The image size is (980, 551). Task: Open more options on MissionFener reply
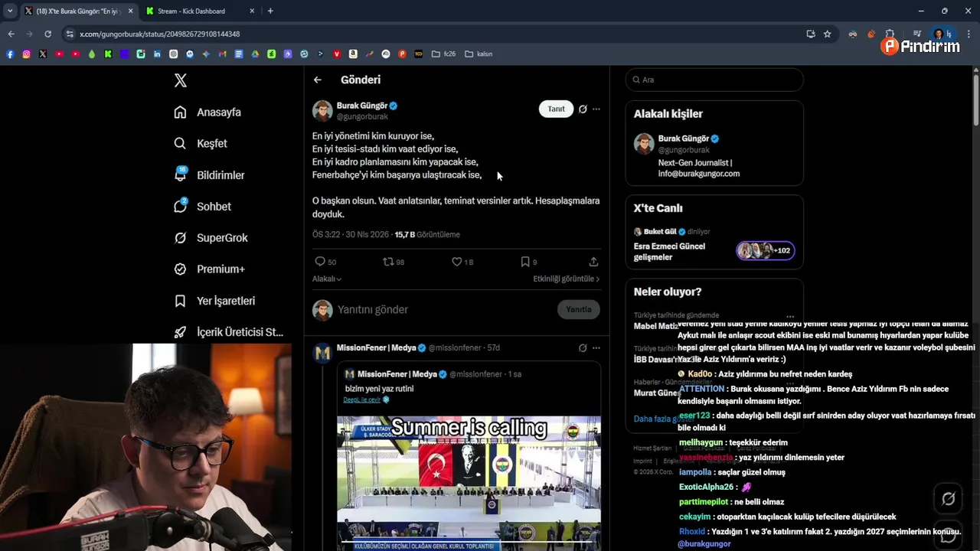click(596, 347)
